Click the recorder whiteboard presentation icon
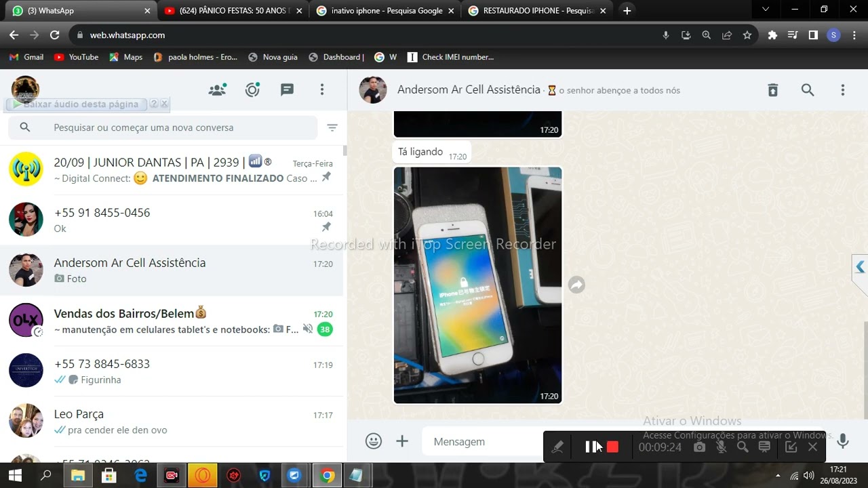Screen dimensions: 868x488 764,447
